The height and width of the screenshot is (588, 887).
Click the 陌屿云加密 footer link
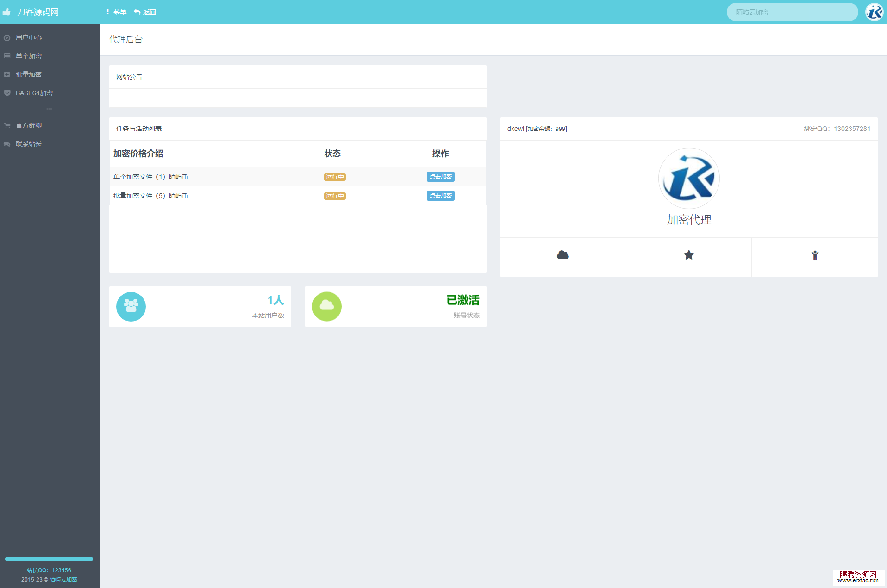click(x=63, y=580)
